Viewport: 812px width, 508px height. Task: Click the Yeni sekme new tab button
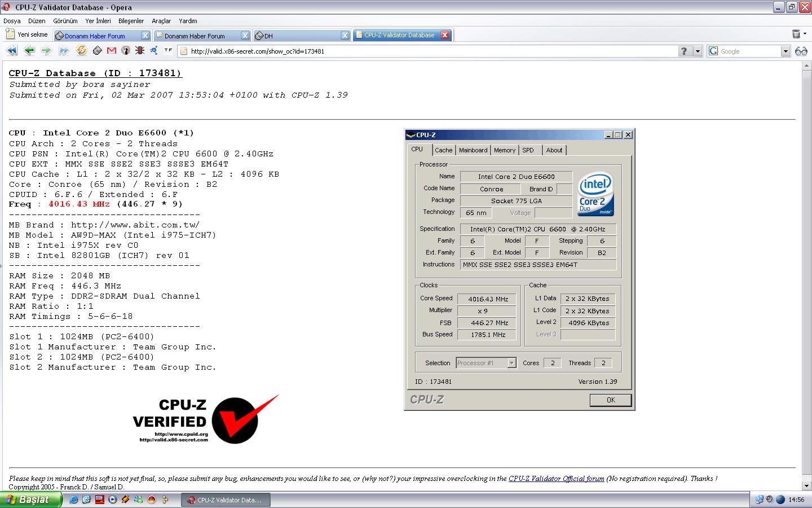click(x=27, y=34)
